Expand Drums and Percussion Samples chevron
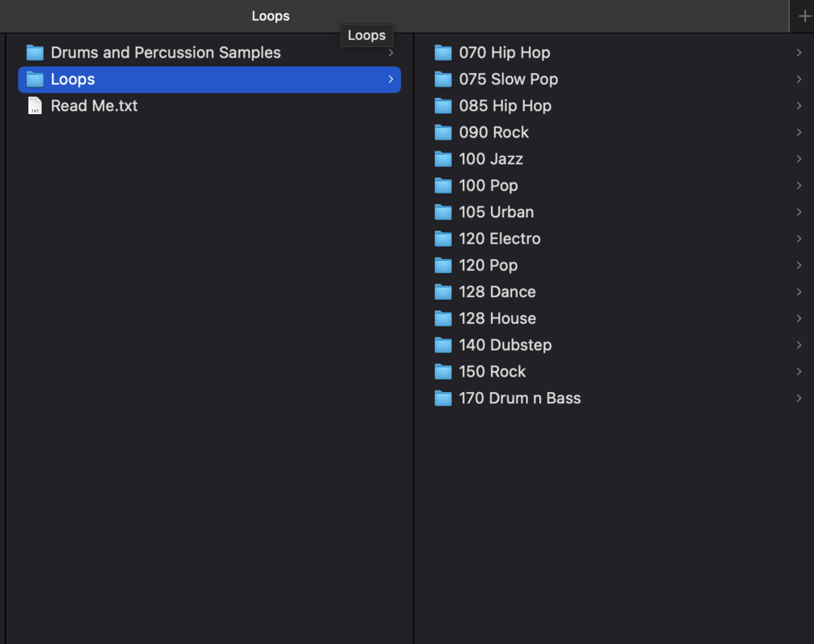 [390, 53]
